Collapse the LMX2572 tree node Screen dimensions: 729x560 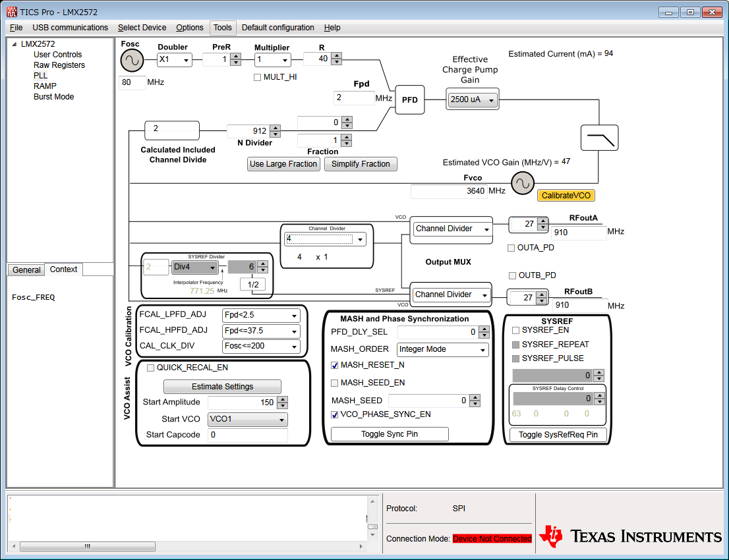15,44
